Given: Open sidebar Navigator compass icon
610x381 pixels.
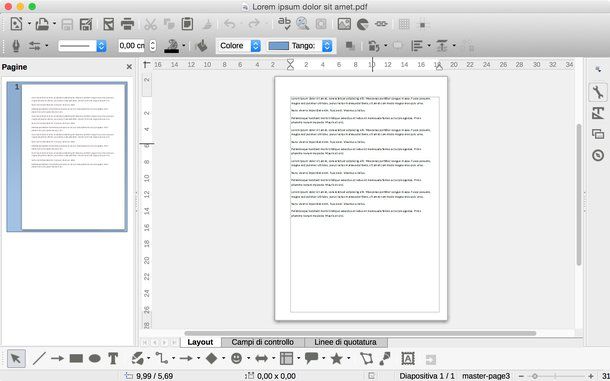Looking at the screenshot, I should tap(598, 155).
